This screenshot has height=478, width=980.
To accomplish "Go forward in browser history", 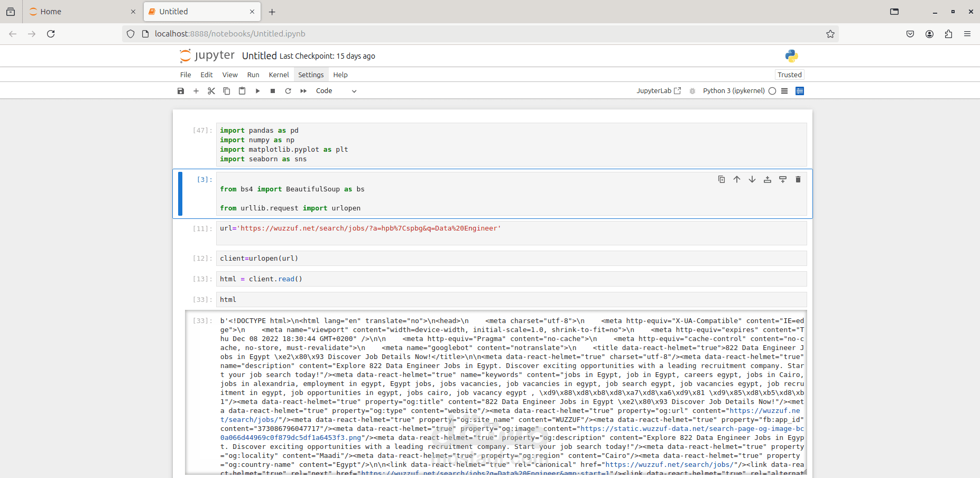I will (32, 34).
